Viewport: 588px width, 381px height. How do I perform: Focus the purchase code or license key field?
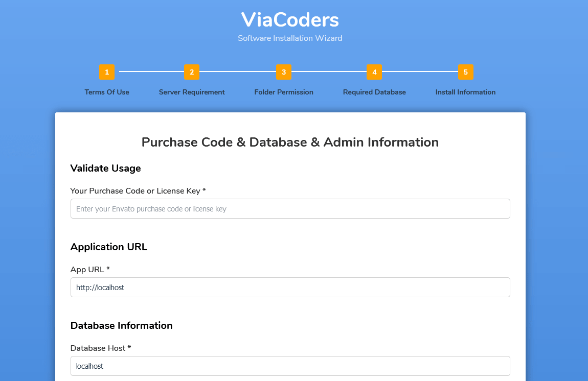point(290,209)
